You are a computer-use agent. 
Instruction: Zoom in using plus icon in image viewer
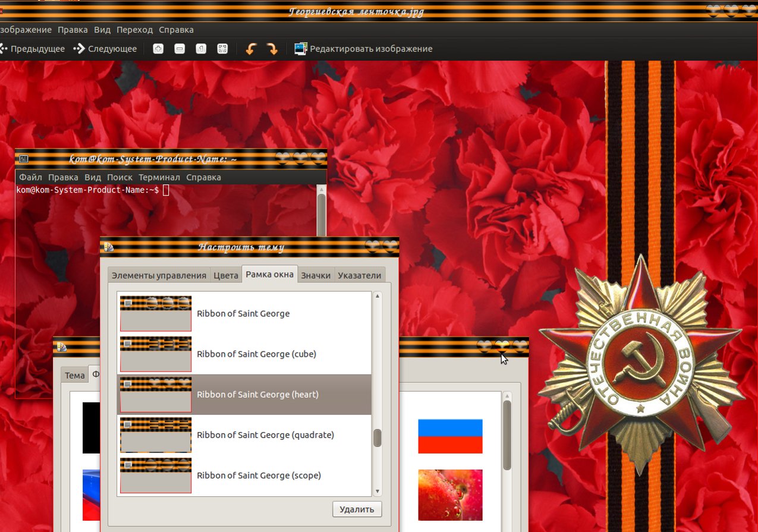(158, 49)
